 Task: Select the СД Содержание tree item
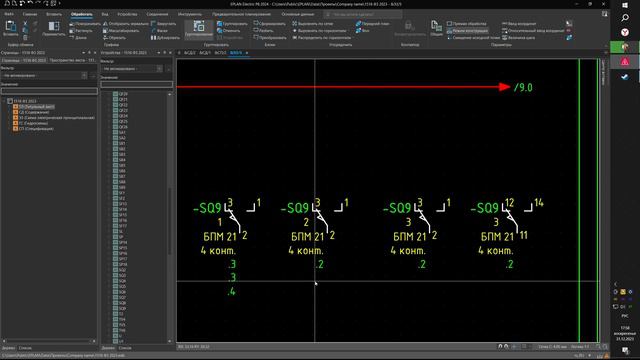[31, 112]
